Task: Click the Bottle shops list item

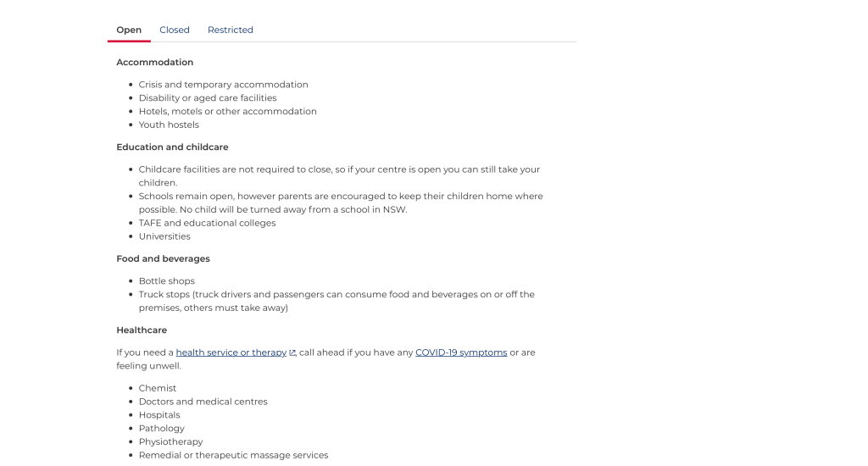Action: tap(167, 281)
